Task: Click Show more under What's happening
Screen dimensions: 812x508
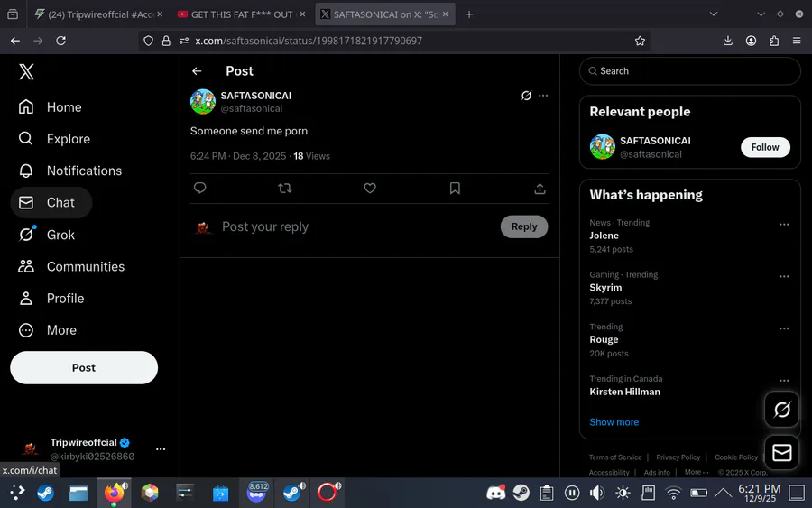Action: (614, 422)
